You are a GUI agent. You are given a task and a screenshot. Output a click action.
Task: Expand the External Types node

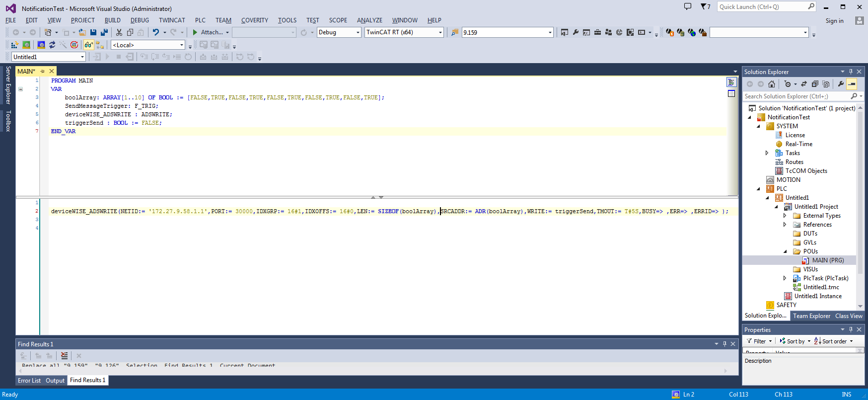pyautogui.click(x=785, y=216)
